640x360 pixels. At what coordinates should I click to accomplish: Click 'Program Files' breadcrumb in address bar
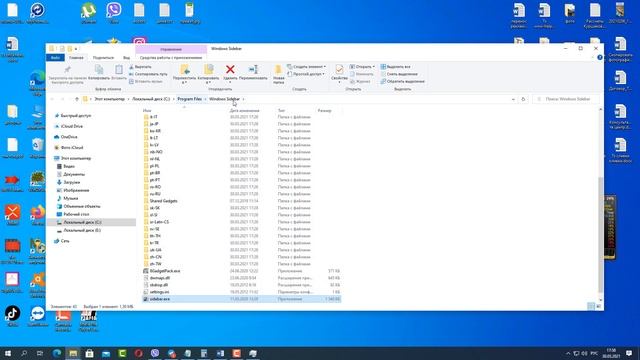point(189,99)
